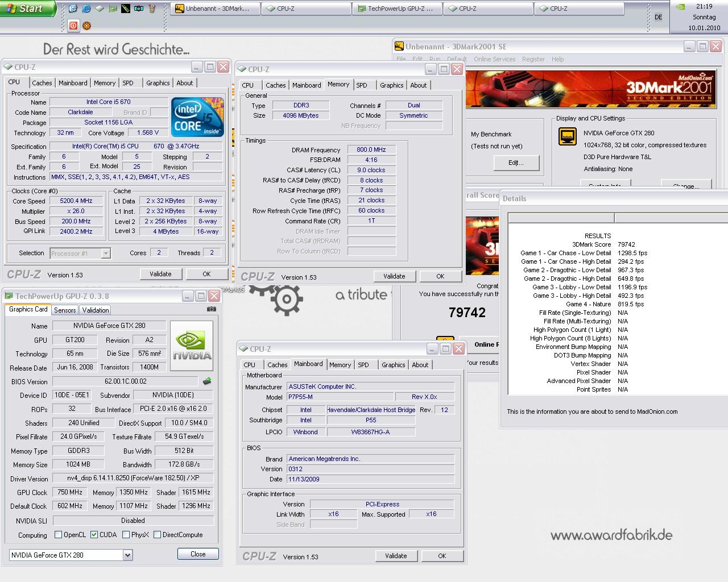Click DRAM Frequency value 800.0 MHz
728x582 pixels.
(x=371, y=150)
